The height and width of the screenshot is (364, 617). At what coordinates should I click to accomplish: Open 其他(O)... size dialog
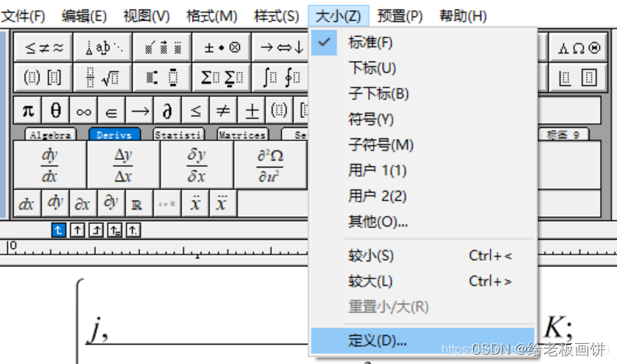pos(423,222)
